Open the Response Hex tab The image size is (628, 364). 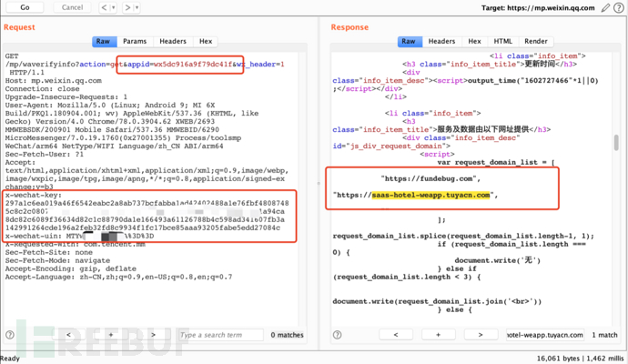[474, 41]
